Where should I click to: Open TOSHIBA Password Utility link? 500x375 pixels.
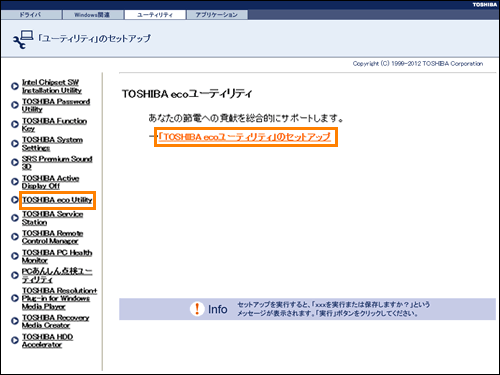[x=56, y=105]
